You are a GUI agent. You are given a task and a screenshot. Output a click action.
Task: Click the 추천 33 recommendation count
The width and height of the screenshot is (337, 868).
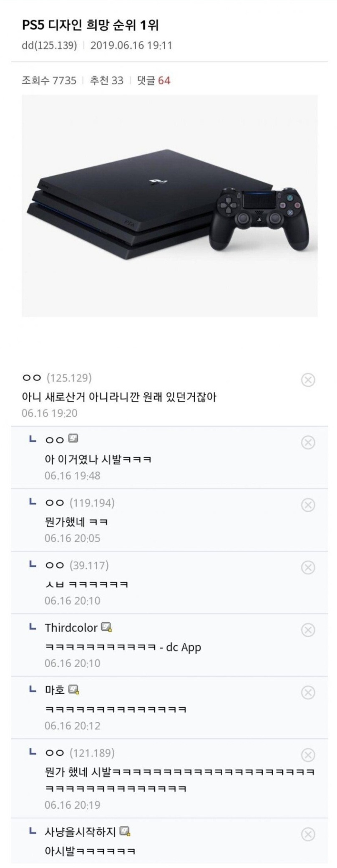[107, 81]
